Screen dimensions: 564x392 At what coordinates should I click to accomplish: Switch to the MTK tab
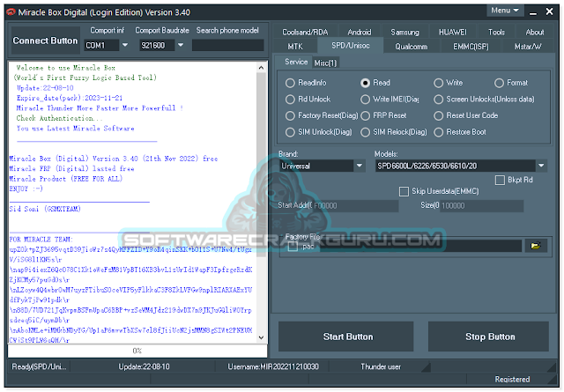[295, 47]
